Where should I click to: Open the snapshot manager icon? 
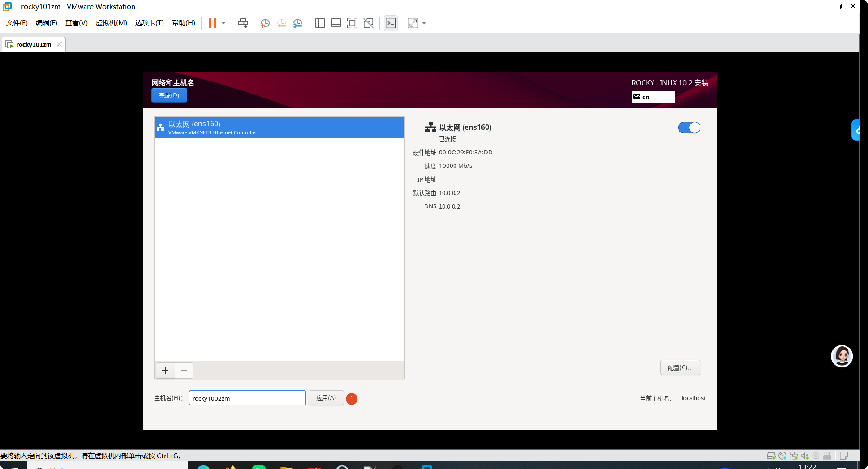tap(298, 23)
